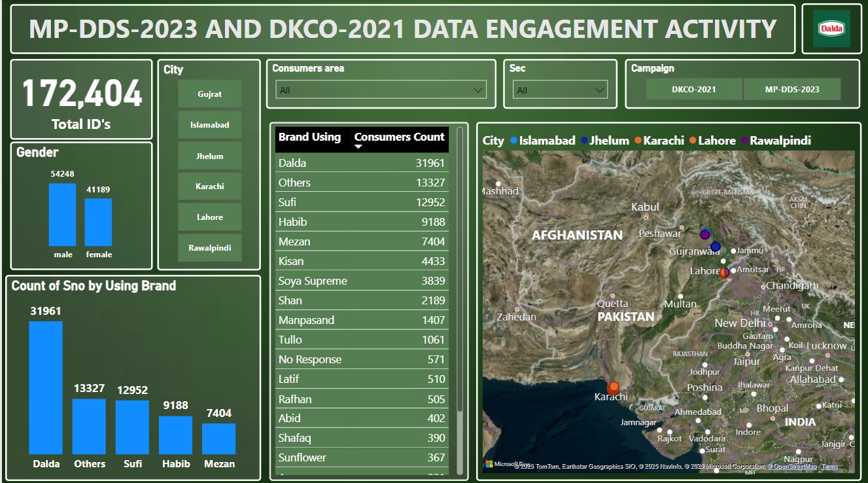Click the Dalda logo in top corner

831,29
